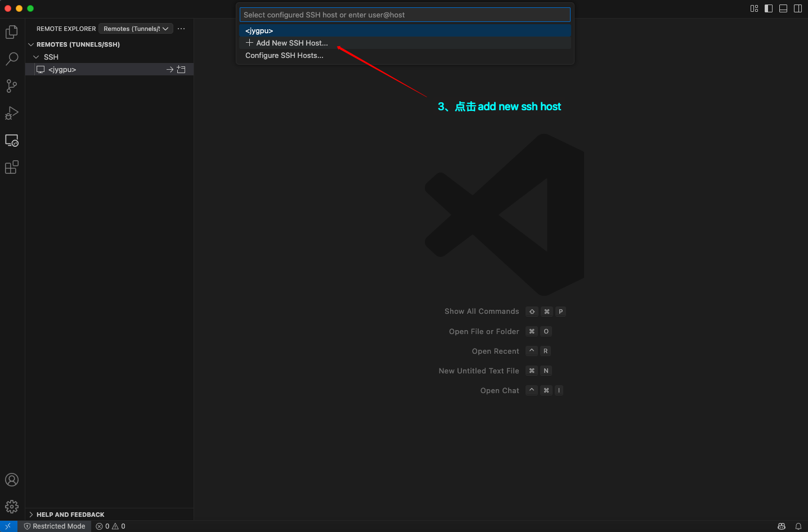The height and width of the screenshot is (532, 808).
Task: Open the Accounts menu icon
Action: point(12,480)
